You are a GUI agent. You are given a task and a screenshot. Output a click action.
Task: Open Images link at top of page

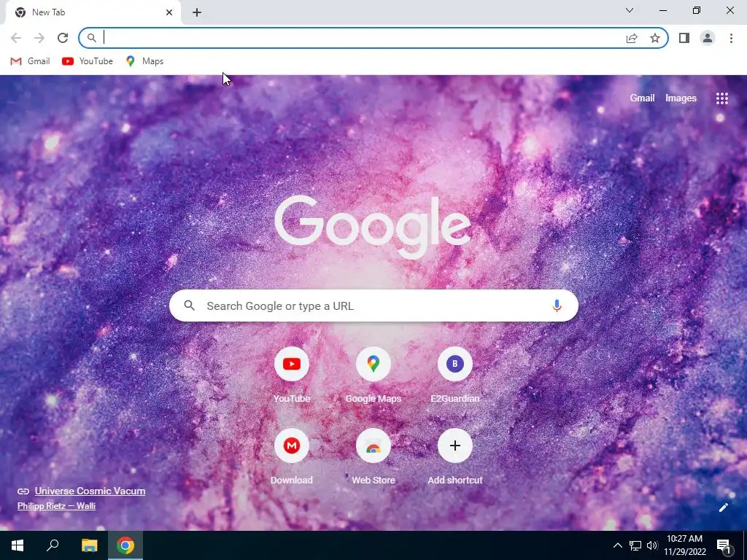tap(681, 98)
